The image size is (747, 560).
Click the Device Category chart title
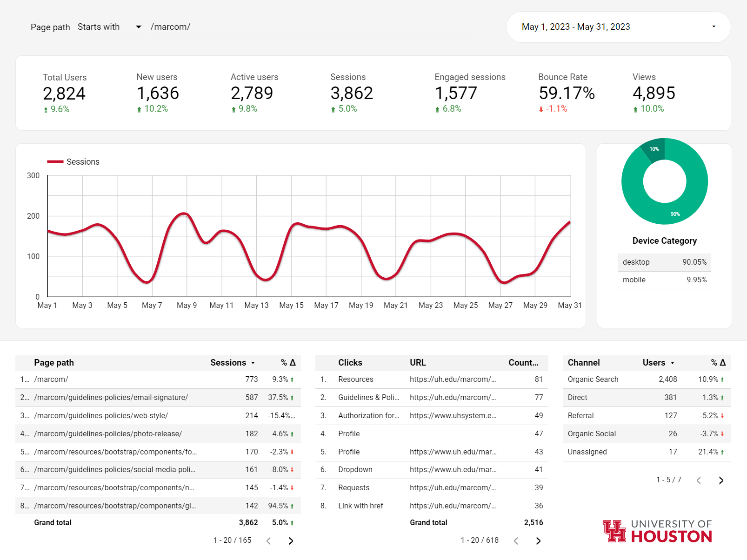(x=664, y=241)
